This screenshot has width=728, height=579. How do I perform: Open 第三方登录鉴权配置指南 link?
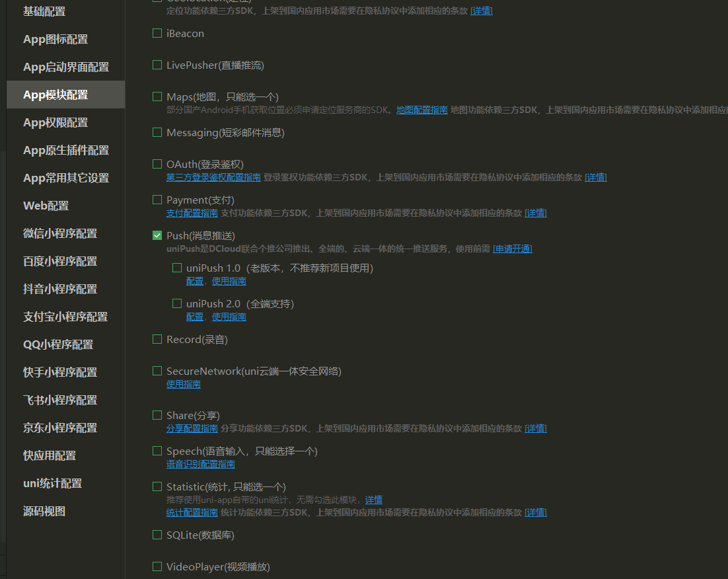click(x=213, y=177)
